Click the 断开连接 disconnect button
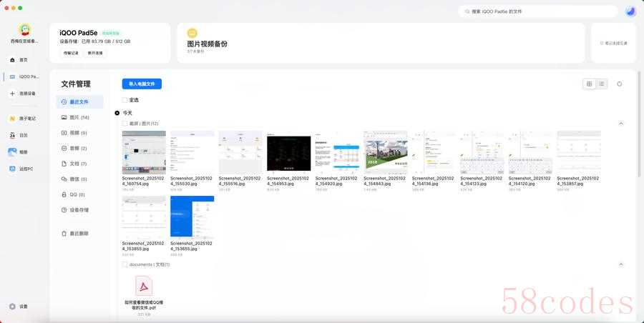The image size is (644, 323). click(95, 53)
